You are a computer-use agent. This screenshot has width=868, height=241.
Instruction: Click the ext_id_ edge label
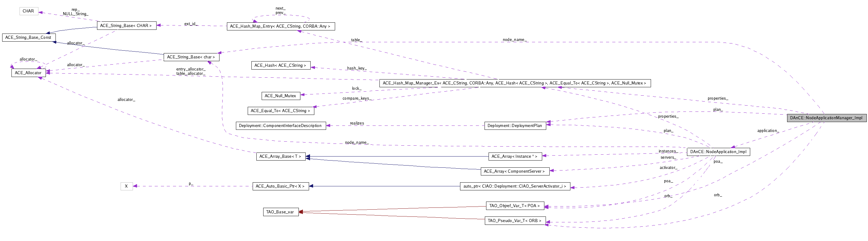pos(191,24)
